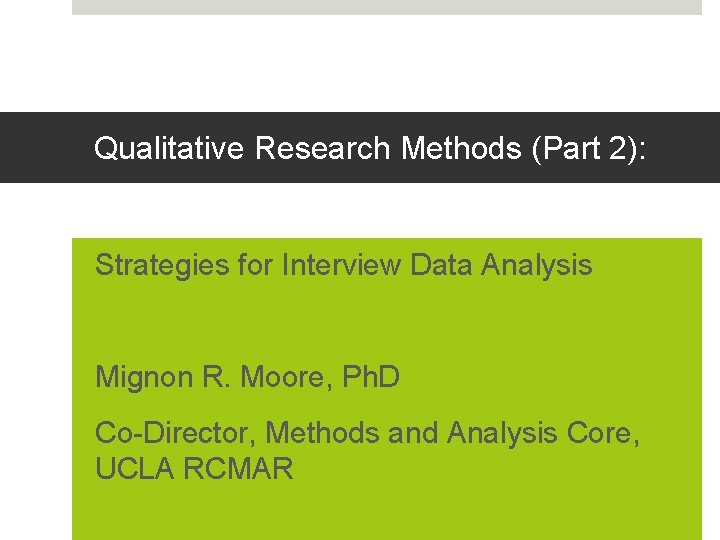The width and height of the screenshot is (720, 540).
Task: Click the 'UCLA RCMAR' text line
Action: (x=194, y=468)
